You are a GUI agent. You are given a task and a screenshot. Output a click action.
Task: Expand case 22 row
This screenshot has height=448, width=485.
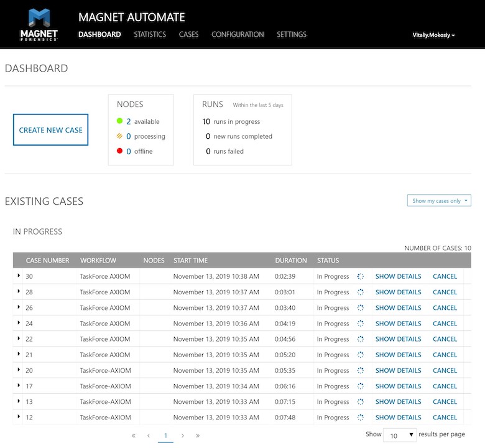19,338
